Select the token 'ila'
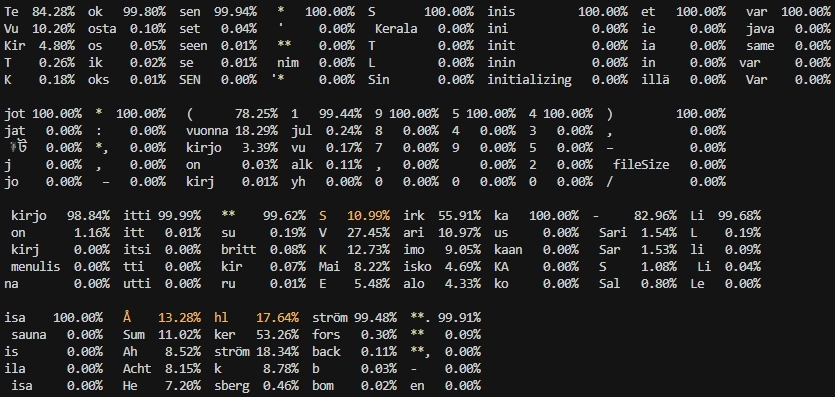835x397 pixels. 14,369
